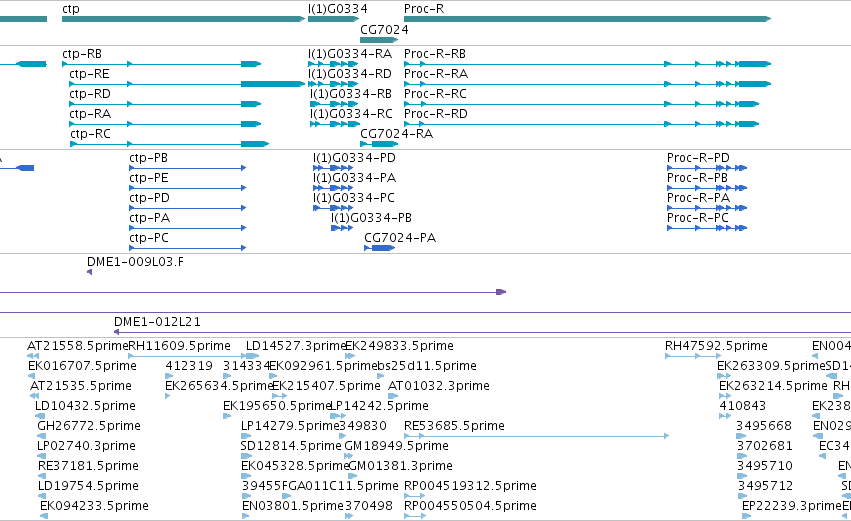This screenshot has width=851, height=521.
Task: Choose transcript Proc-R-RD
Action: point(581,124)
